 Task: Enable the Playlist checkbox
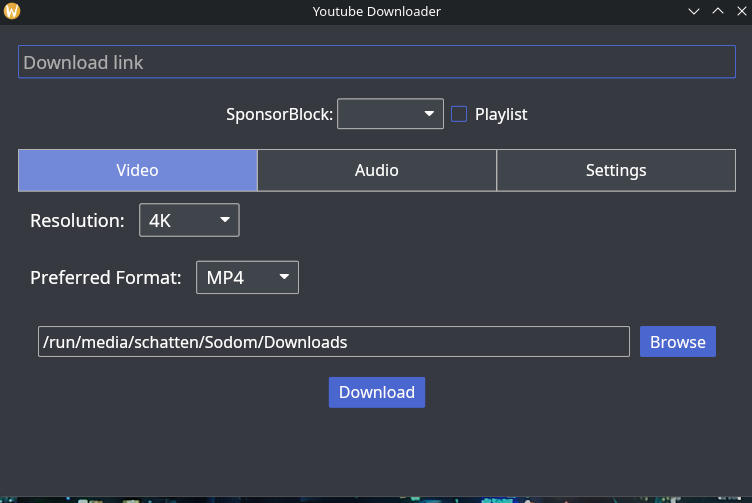(x=459, y=114)
